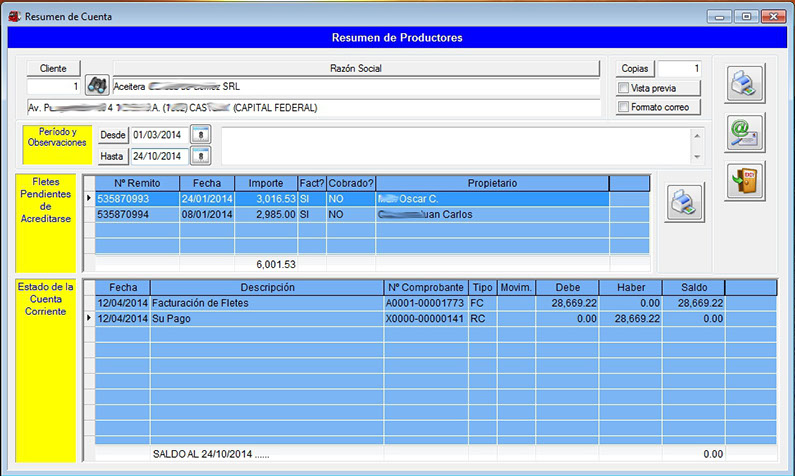Open the Hasta date calendar picker

201,155
